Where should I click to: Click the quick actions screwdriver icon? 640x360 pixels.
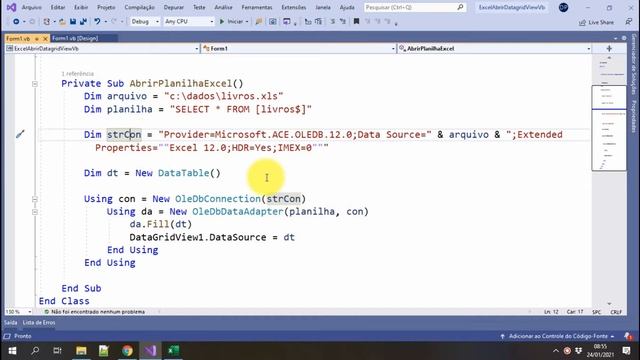(x=20, y=134)
